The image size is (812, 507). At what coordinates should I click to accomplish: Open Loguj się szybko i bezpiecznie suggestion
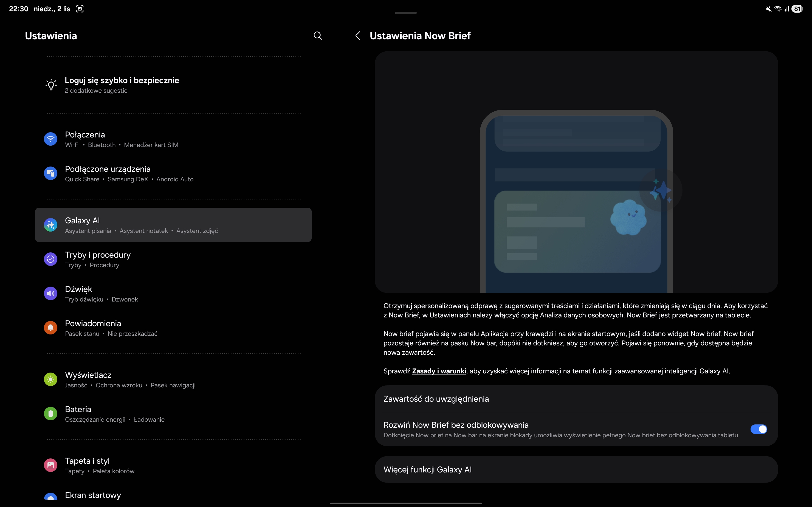pos(122,85)
